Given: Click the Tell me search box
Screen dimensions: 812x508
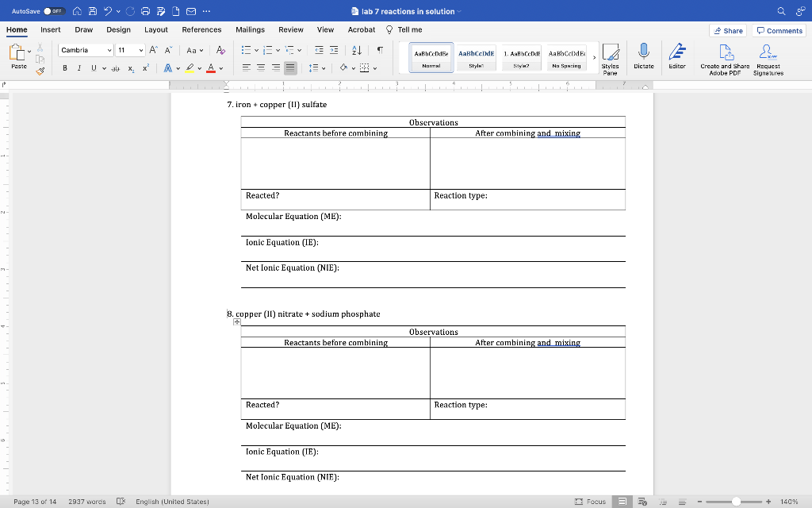Looking at the screenshot, I should click(404, 29).
